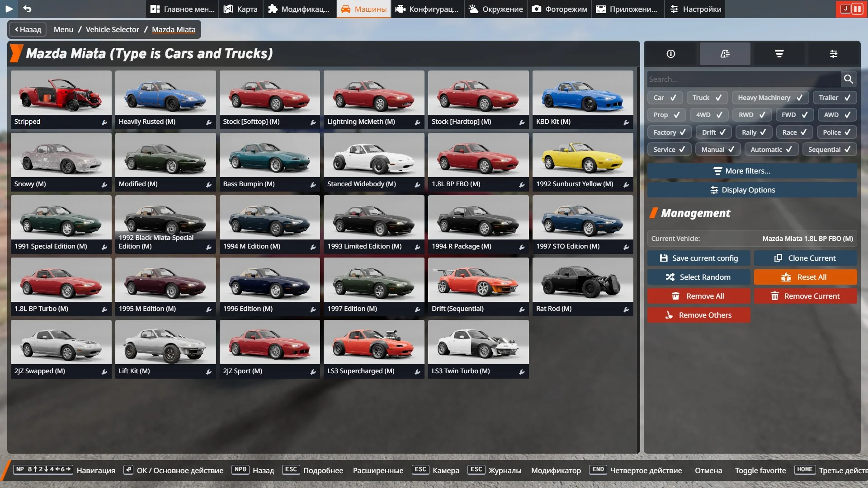
Task: Toggle the Police filter
Action: tap(836, 132)
